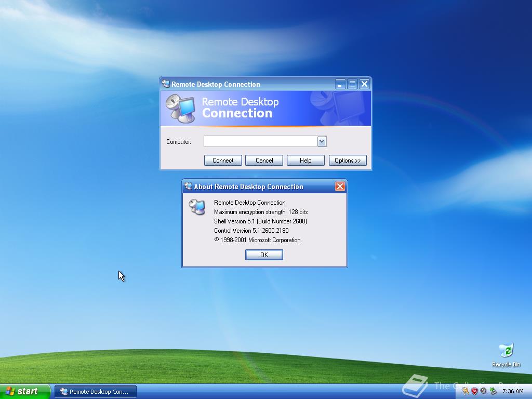Click the gray round tray icon
Image resolution: width=532 pixels, height=399 pixels.
click(484, 391)
